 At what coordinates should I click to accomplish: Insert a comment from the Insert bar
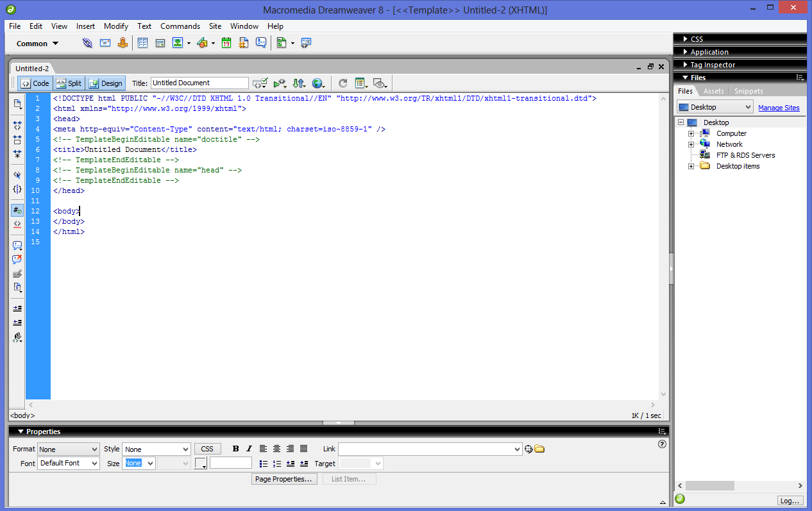click(261, 43)
